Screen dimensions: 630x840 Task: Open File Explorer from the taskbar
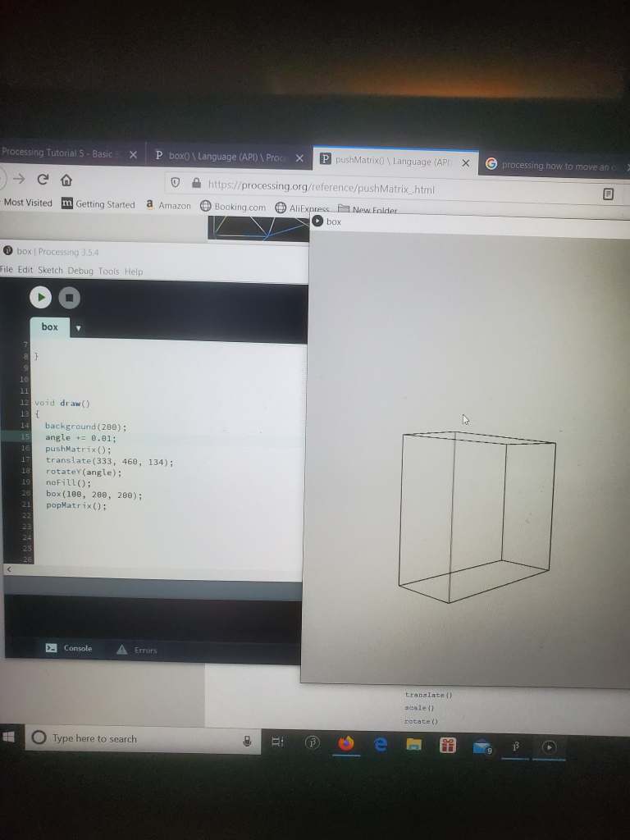pyautogui.click(x=414, y=745)
